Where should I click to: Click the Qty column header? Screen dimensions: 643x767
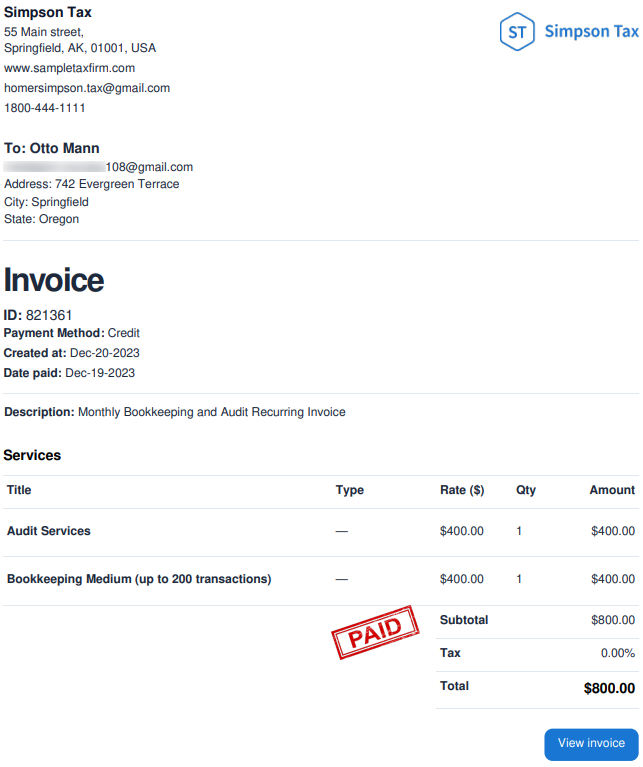pyautogui.click(x=526, y=490)
